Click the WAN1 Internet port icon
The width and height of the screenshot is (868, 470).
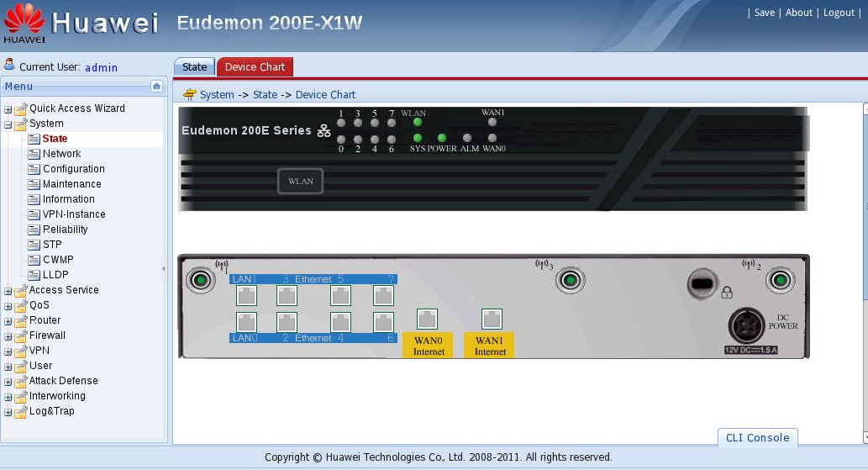click(x=491, y=319)
